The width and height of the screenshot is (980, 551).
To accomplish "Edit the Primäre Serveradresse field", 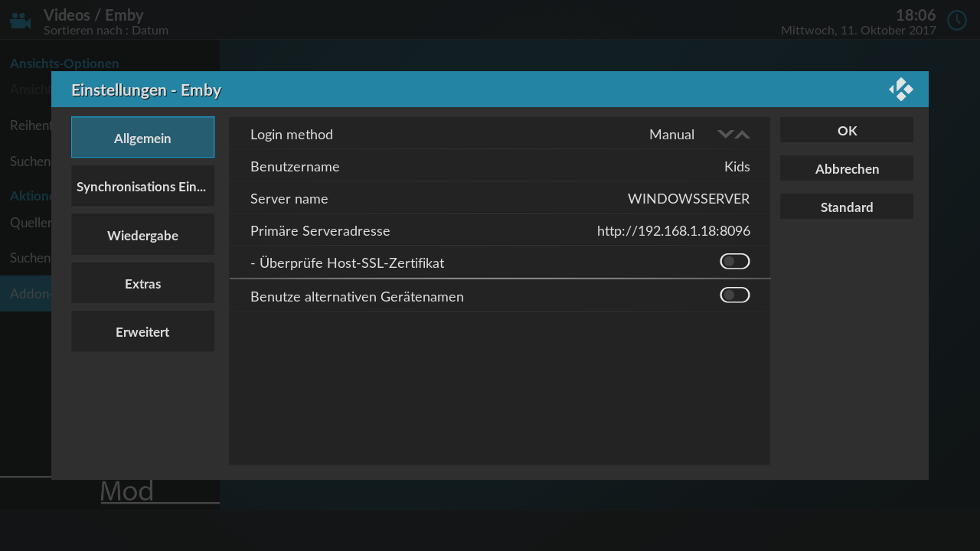I will [x=500, y=230].
